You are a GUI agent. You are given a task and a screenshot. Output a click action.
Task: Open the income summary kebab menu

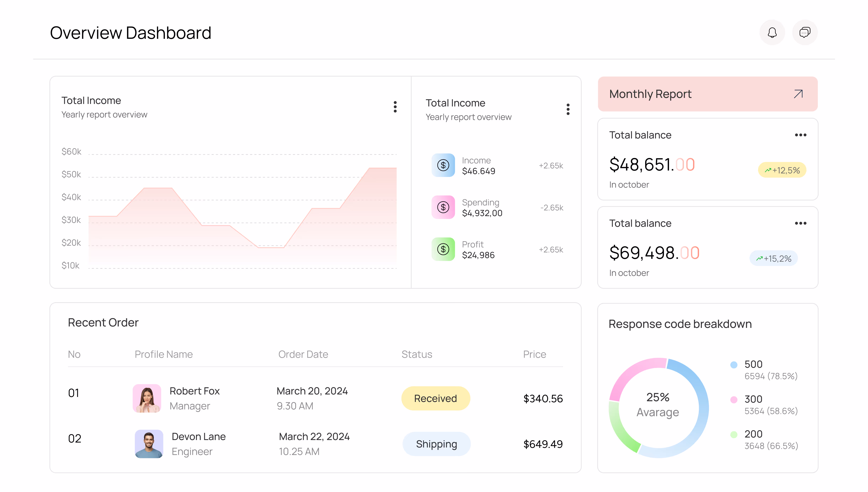pyautogui.click(x=568, y=109)
